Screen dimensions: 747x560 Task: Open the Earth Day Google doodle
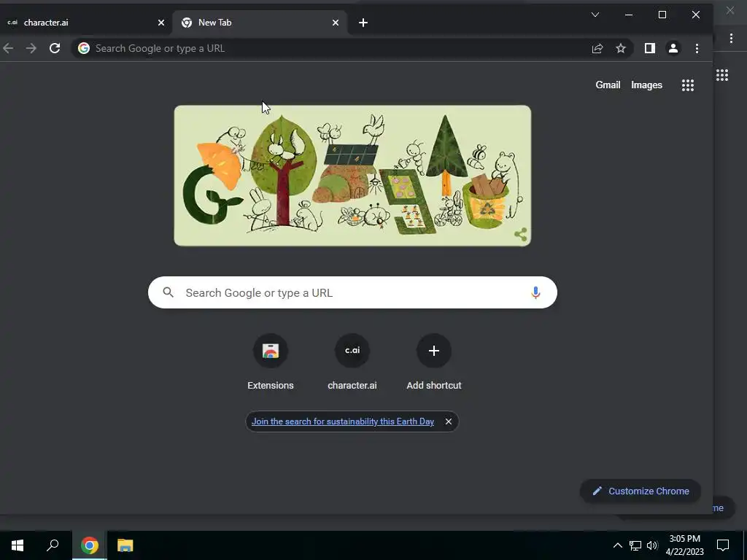click(352, 176)
